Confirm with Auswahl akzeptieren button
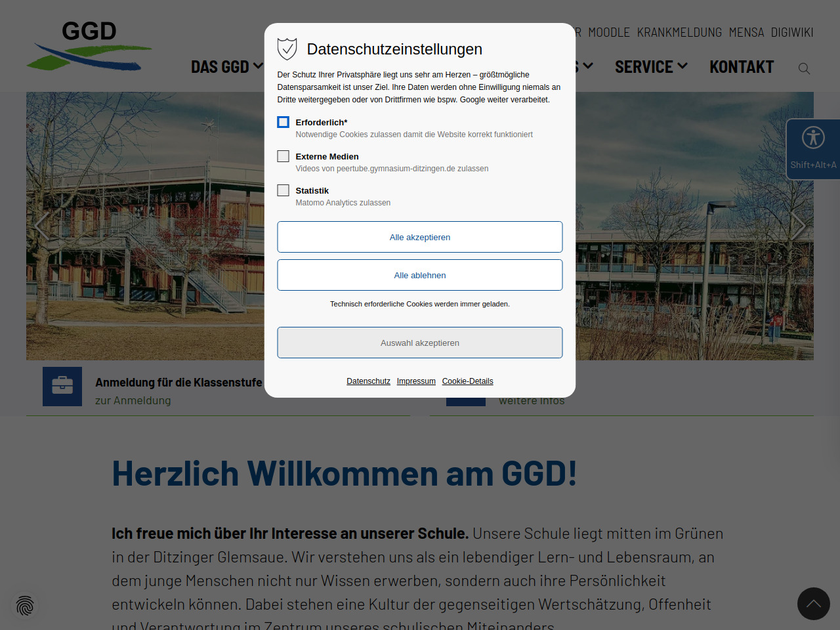Viewport: 840px width, 630px height. point(420,343)
